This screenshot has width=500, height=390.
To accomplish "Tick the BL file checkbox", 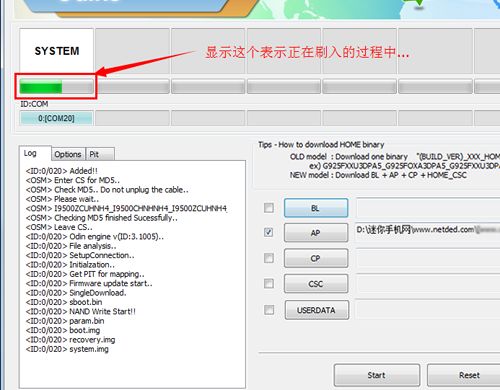I will [269, 208].
